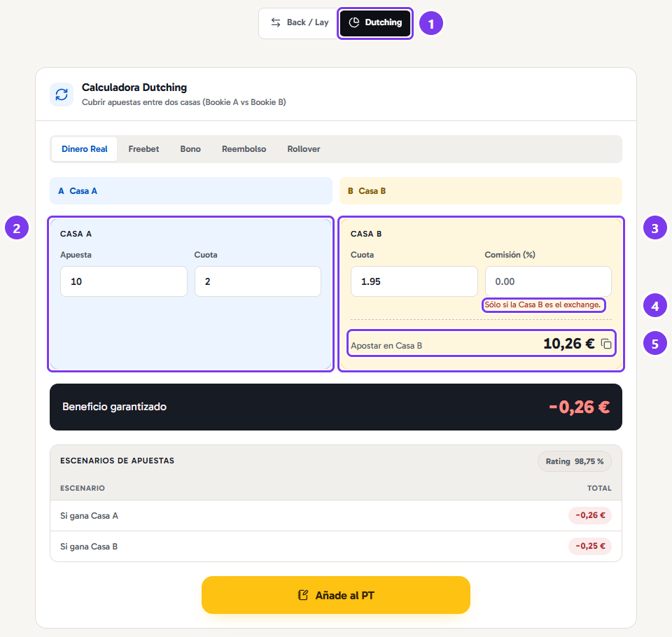672x637 pixels.
Task: Click the TOTAL column header
Action: pyautogui.click(x=599, y=489)
